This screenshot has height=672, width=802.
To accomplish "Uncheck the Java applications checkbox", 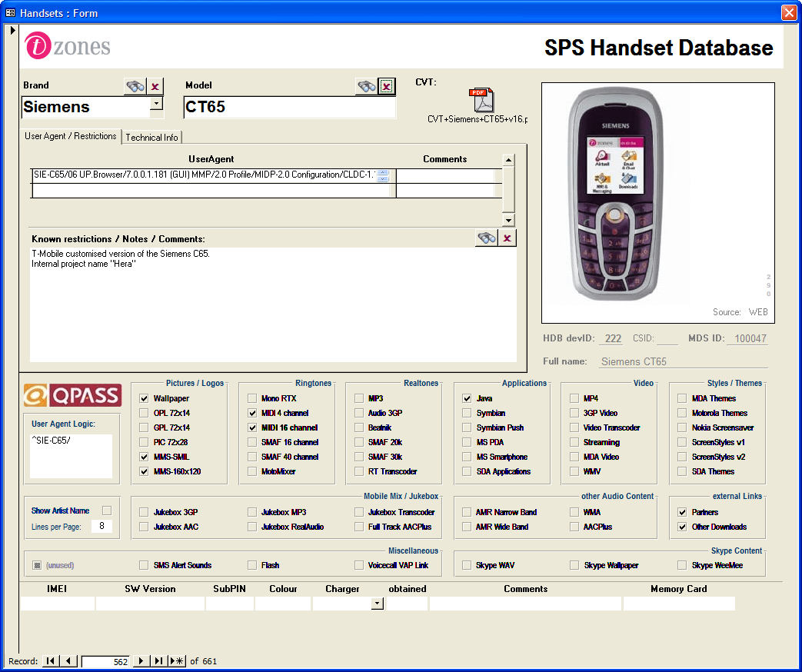I will pyautogui.click(x=467, y=399).
